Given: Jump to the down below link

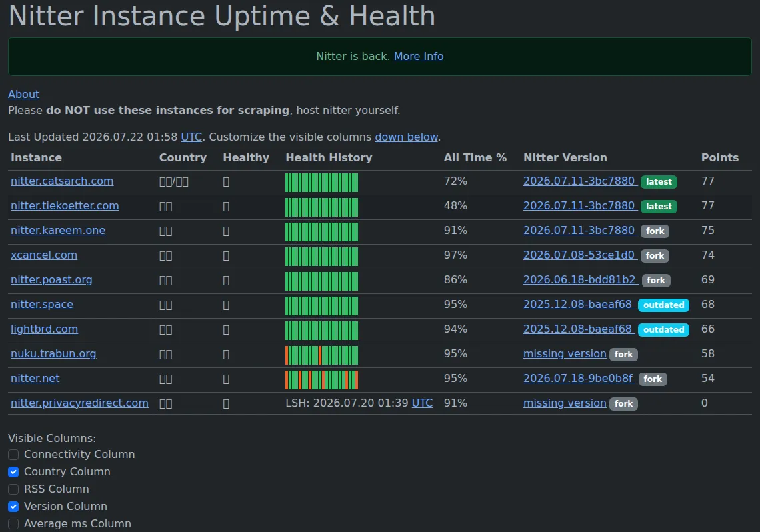Looking at the screenshot, I should pyautogui.click(x=406, y=137).
